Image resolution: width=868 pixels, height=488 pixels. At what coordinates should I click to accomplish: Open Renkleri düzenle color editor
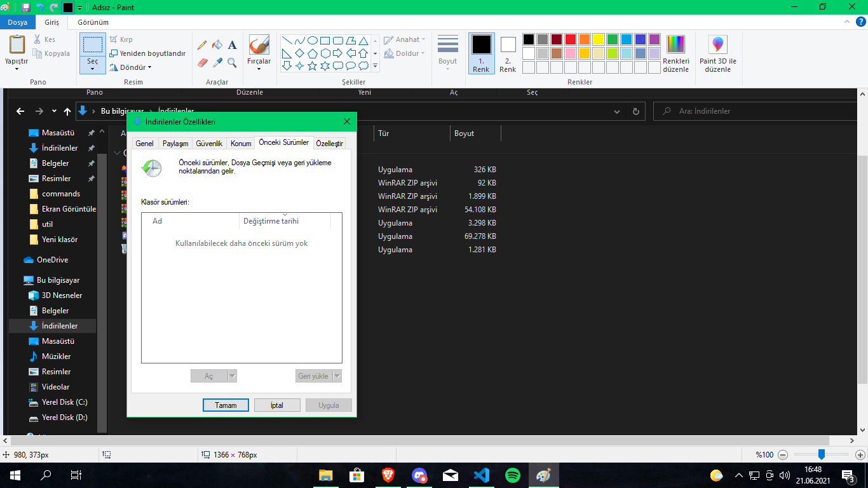[x=675, y=53]
